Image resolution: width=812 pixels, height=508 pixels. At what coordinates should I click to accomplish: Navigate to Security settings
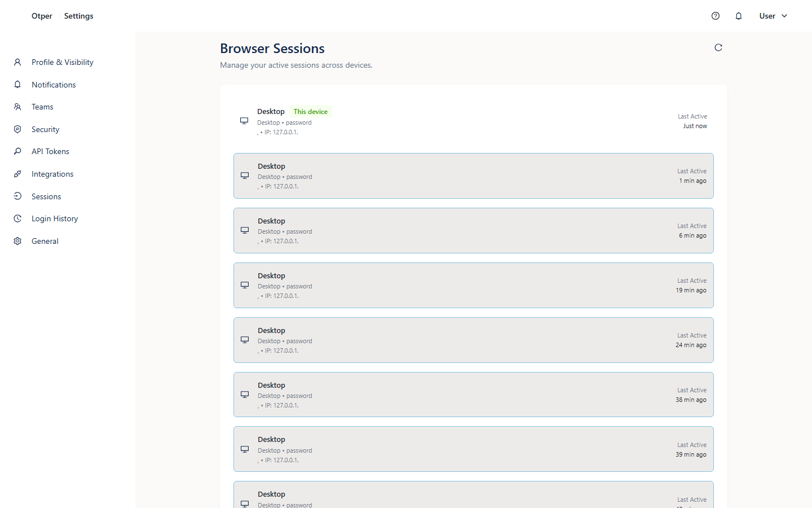[x=45, y=129]
